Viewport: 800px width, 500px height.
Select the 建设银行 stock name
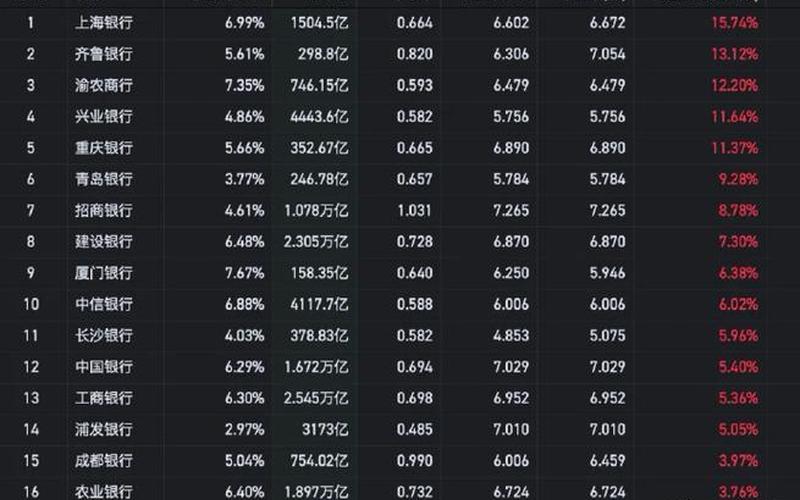coord(104,242)
